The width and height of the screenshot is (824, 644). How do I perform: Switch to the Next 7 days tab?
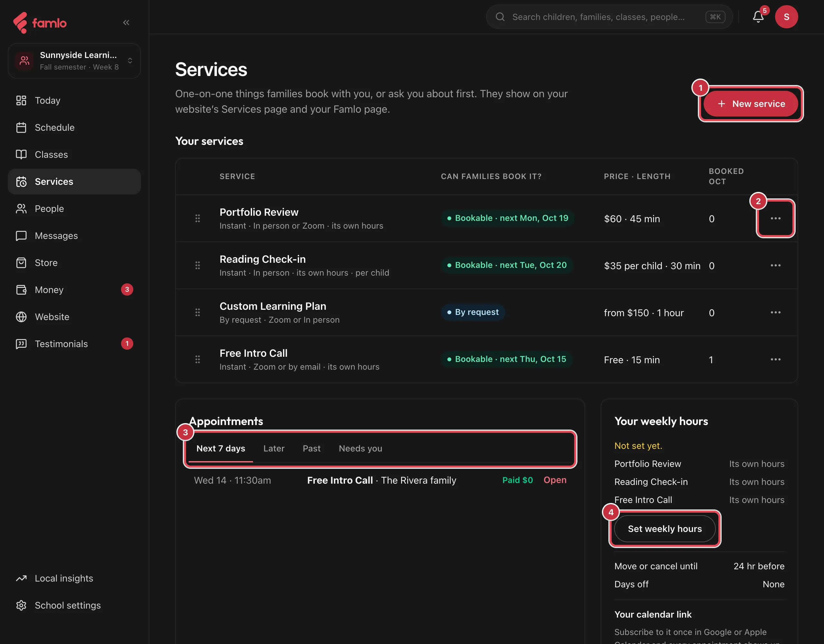click(x=221, y=449)
